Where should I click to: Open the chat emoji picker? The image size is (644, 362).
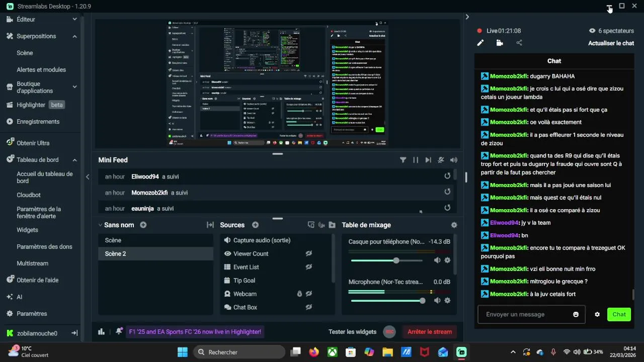[576, 314]
